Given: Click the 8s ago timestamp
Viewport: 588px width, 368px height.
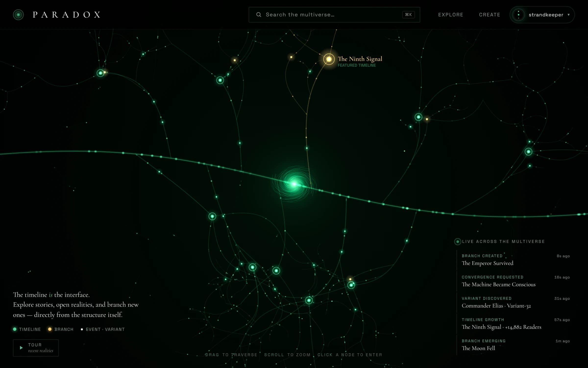Looking at the screenshot, I should pos(563,256).
